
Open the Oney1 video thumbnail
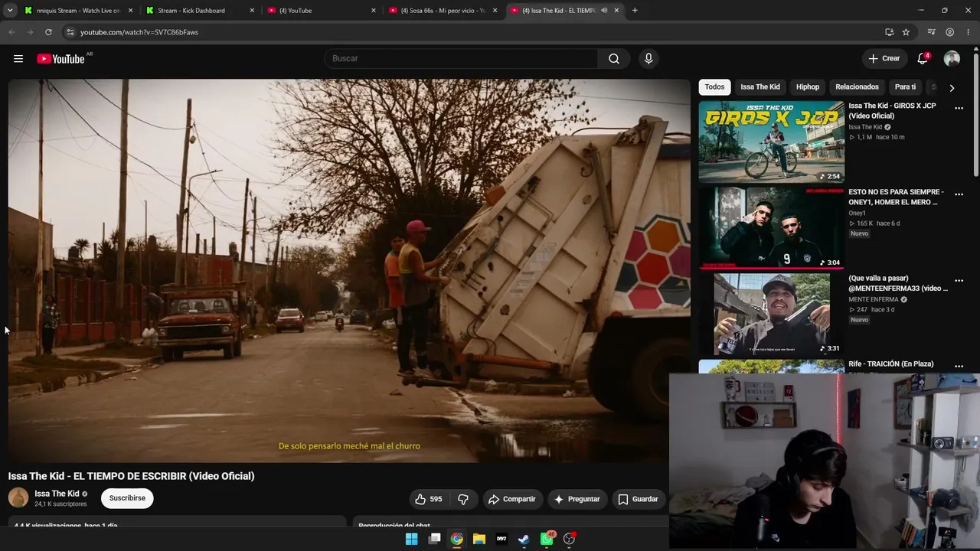771,228
